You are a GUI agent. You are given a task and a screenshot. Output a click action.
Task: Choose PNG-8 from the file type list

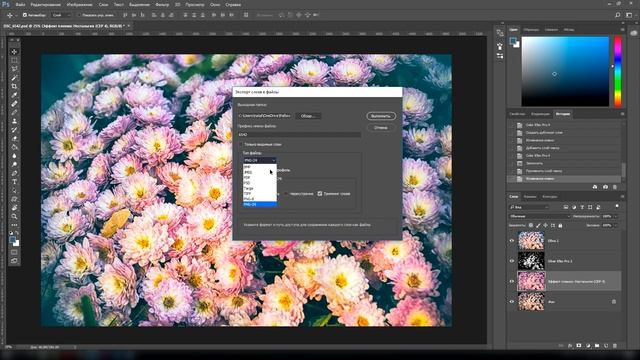point(260,199)
